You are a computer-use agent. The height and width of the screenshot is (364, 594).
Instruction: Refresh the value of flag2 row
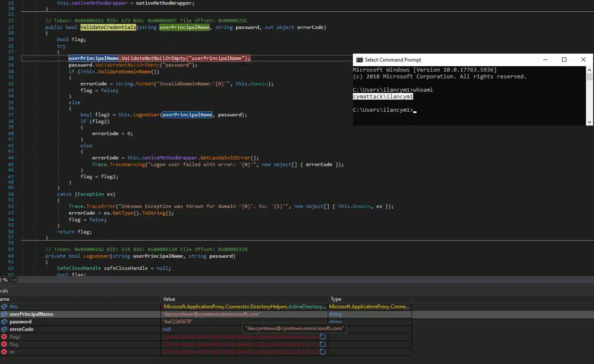point(323,337)
